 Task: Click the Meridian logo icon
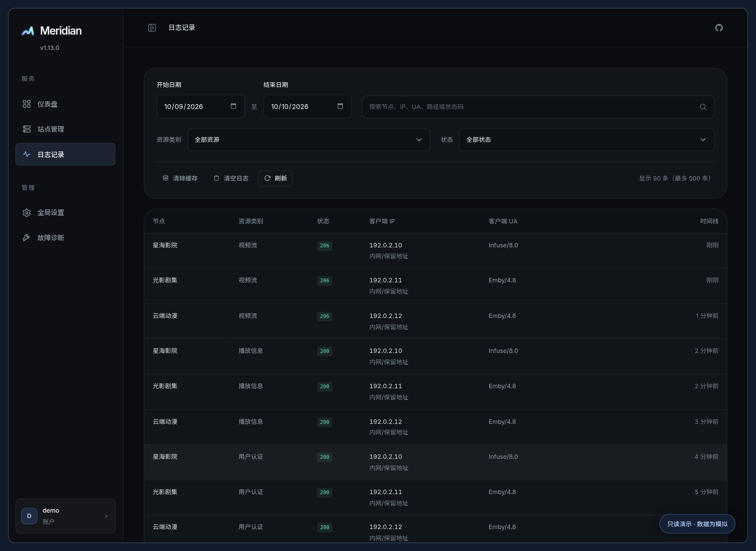click(x=28, y=31)
